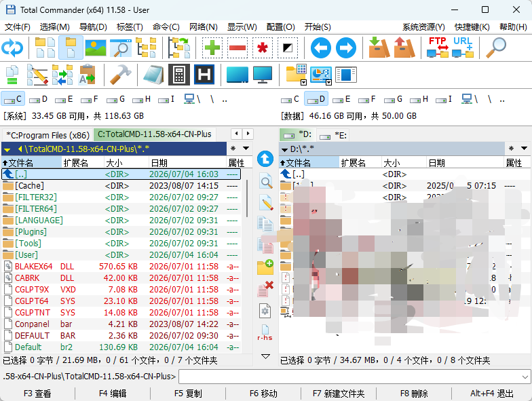Switch to thumbnail image view icon
Screen dimensions: 532x401
click(x=96, y=47)
